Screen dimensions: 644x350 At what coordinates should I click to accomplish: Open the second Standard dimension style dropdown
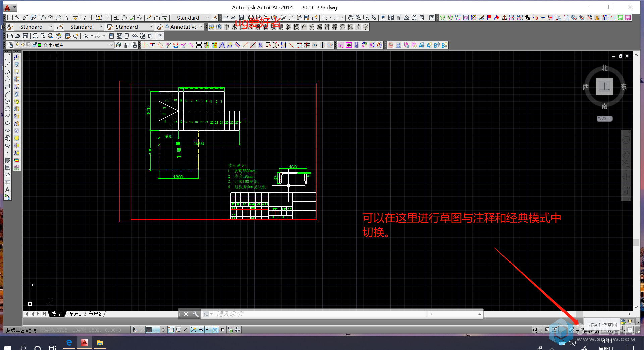(x=84, y=27)
